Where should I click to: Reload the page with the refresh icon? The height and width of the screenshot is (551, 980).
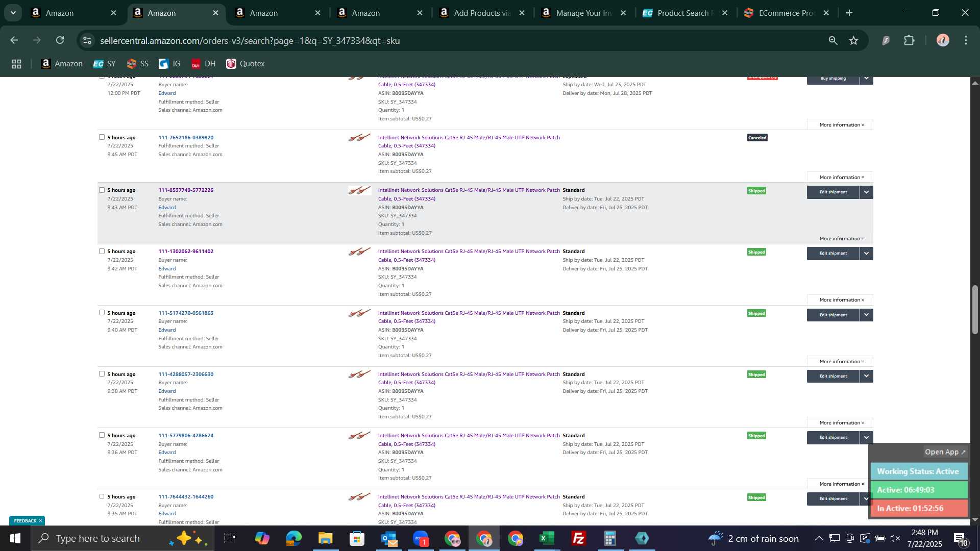click(x=60, y=40)
